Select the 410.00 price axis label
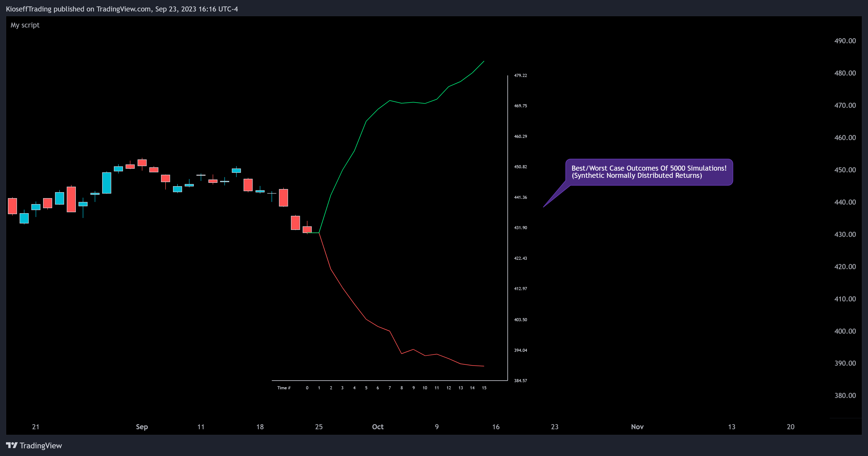Screen dimensions: 868x456 click(845, 299)
